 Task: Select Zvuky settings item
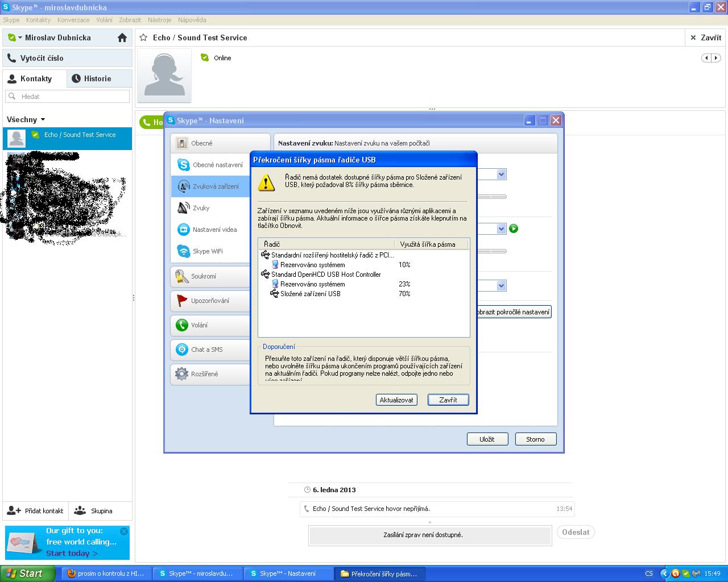coord(210,208)
